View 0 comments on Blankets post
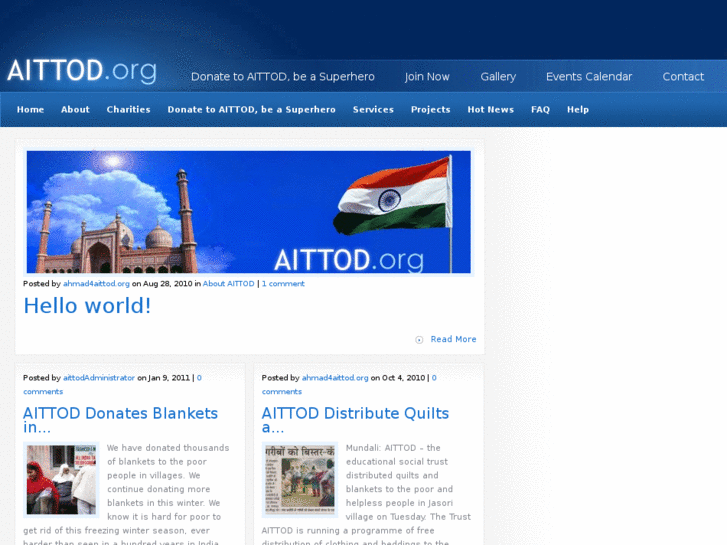This screenshot has height=545, width=727. 112,385
